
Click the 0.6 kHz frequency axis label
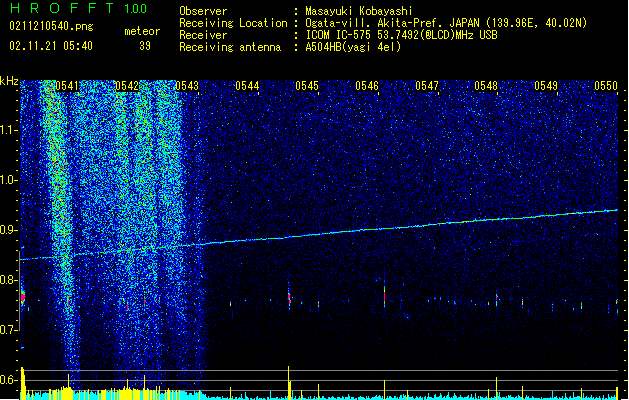pos(9,380)
